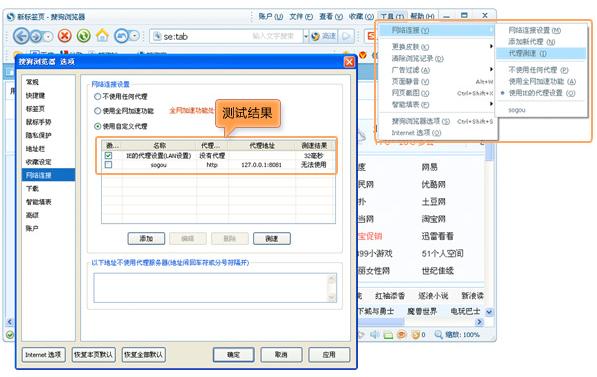The image size is (597, 377).
Task: Click the grey go arrow beside 高速
Action: pos(346,36)
